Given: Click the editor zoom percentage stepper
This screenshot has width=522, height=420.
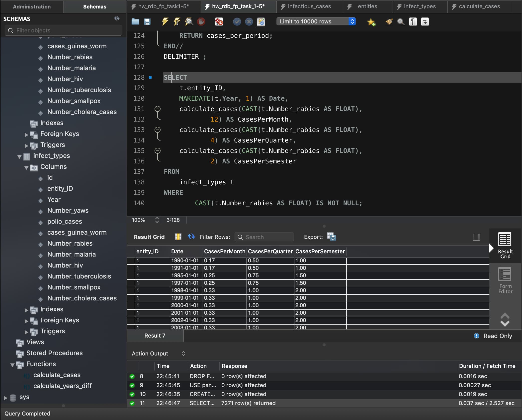Looking at the screenshot, I should point(157,220).
